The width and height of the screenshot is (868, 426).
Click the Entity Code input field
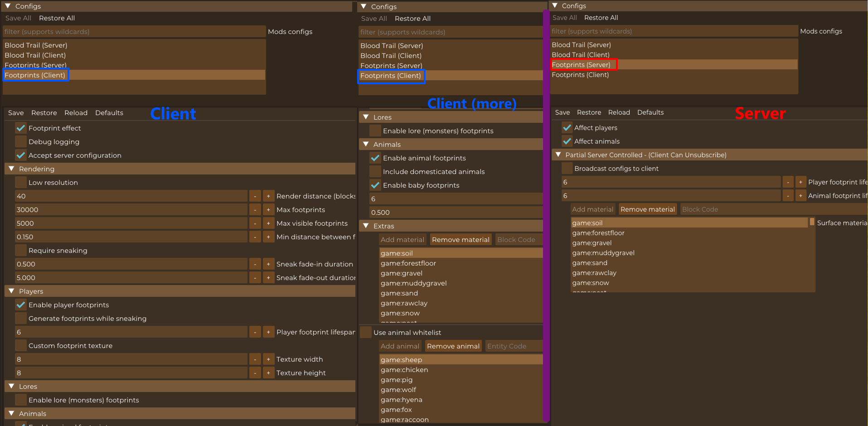(x=514, y=346)
